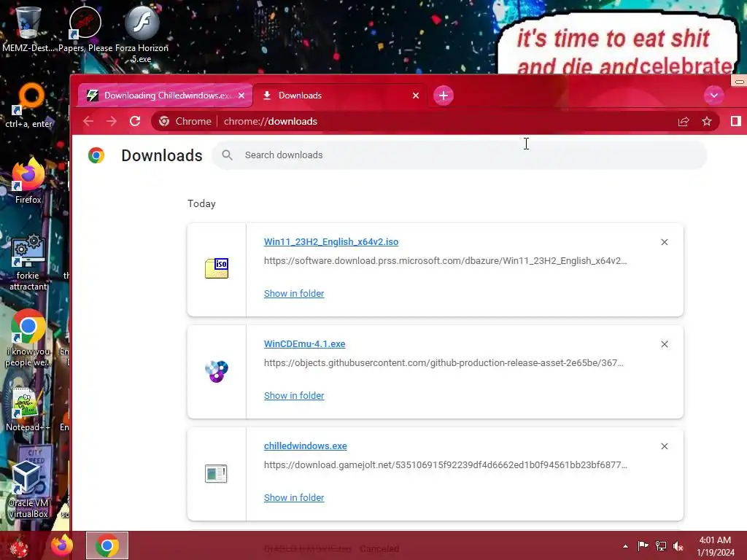Image resolution: width=747 pixels, height=560 pixels.
Task: Reload the downloads page
Action: point(135,121)
